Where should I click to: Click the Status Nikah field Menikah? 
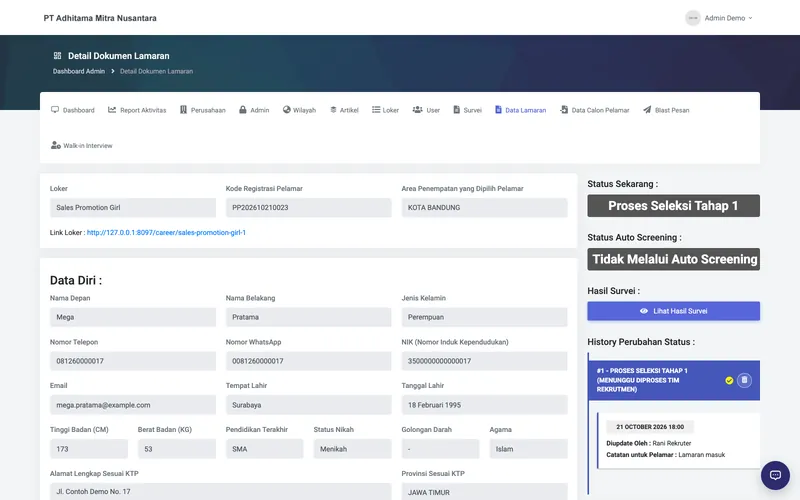[x=353, y=448]
